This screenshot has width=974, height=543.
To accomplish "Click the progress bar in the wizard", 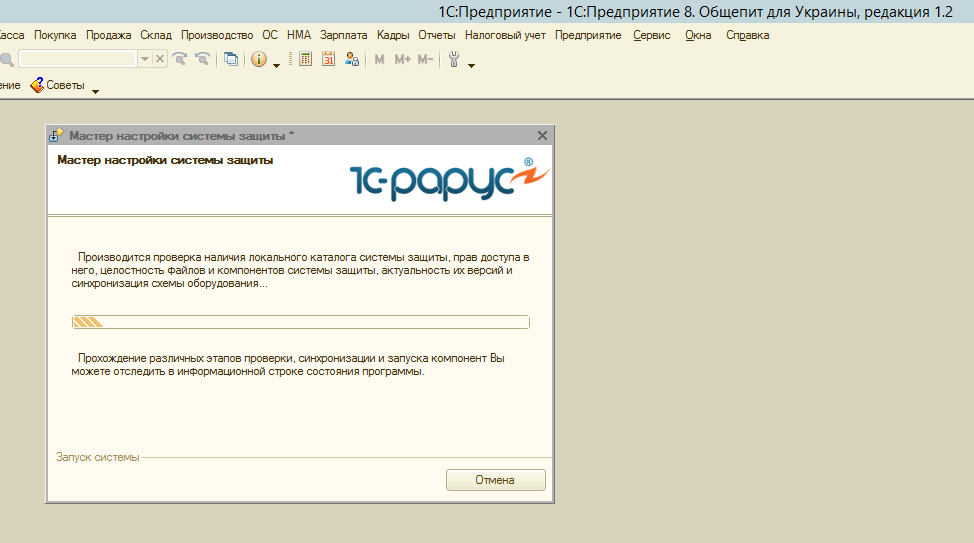I will 301,322.
